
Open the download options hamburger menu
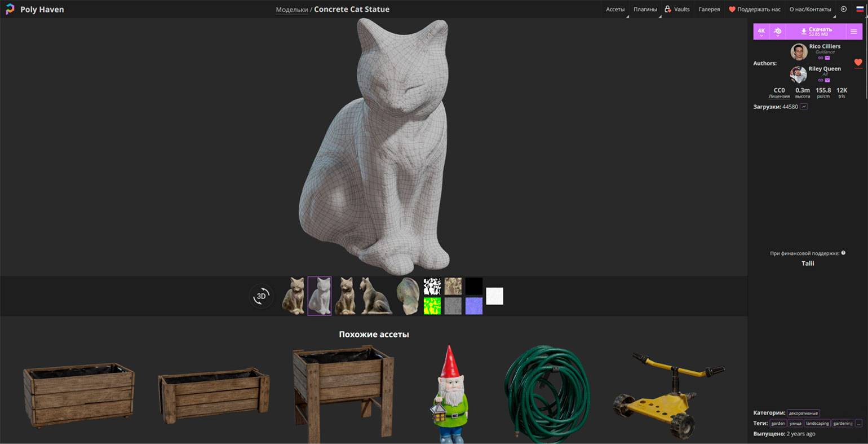(853, 32)
